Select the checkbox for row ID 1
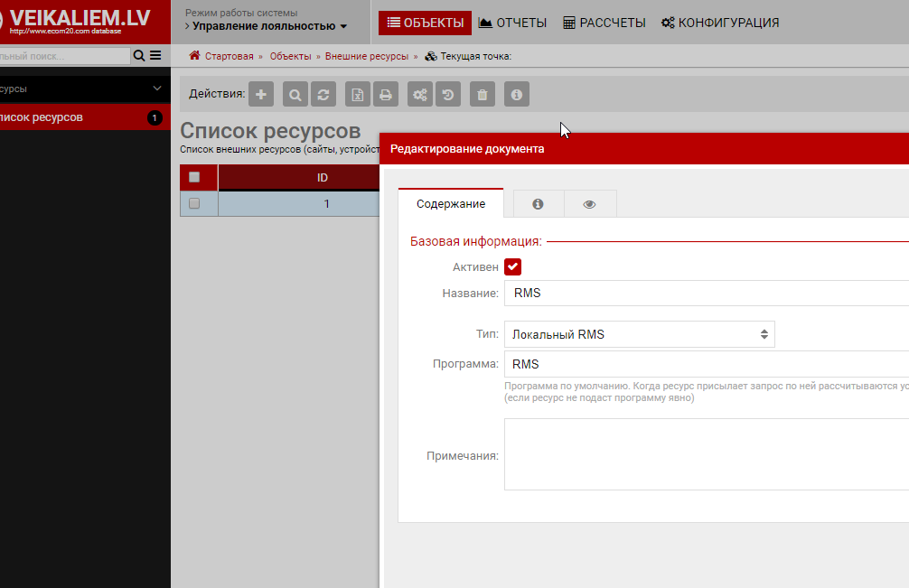Screen dimensions: 909x588 click(194, 204)
